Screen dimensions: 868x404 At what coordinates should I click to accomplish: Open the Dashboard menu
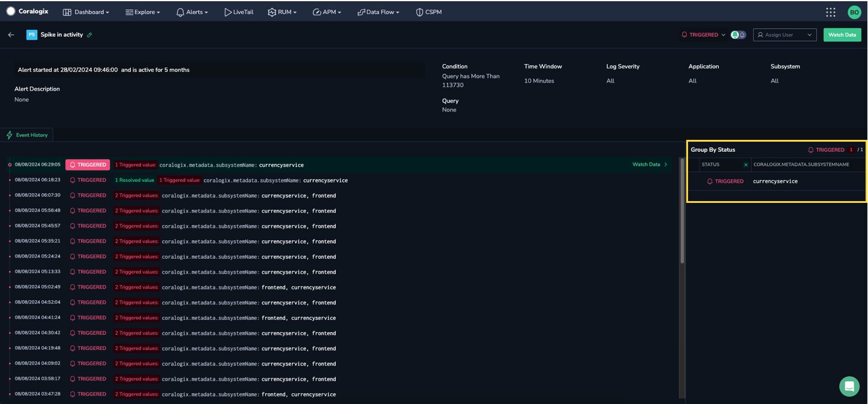pyautogui.click(x=86, y=12)
